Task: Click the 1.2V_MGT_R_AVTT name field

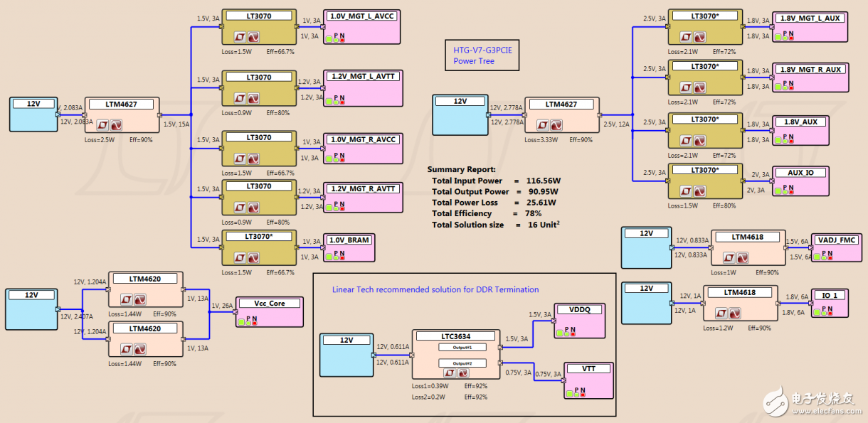Action: (363, 188)
